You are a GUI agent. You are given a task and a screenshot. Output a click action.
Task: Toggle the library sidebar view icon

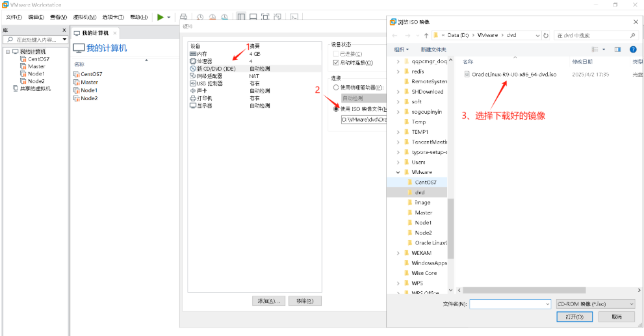coord(241,18)
